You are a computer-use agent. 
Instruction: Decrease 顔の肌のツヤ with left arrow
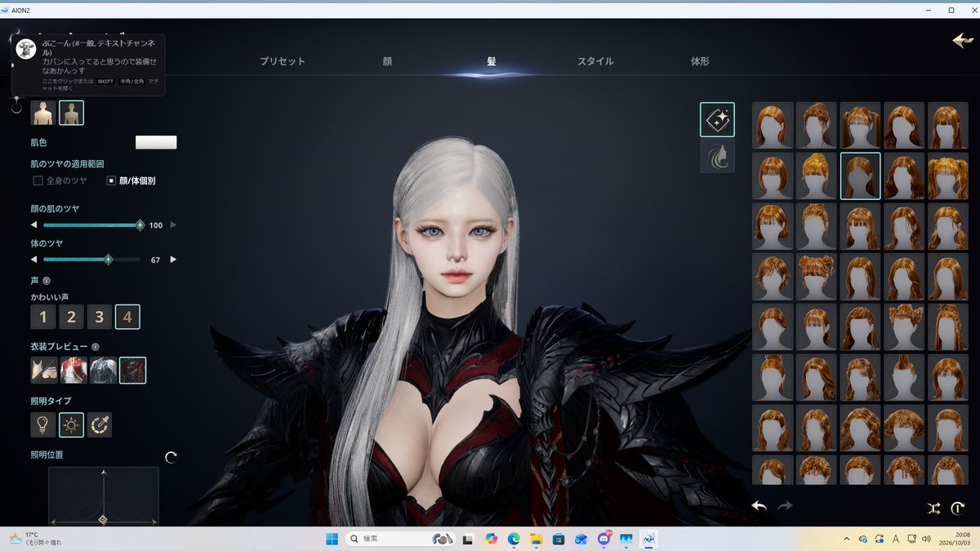click(34, 224)
